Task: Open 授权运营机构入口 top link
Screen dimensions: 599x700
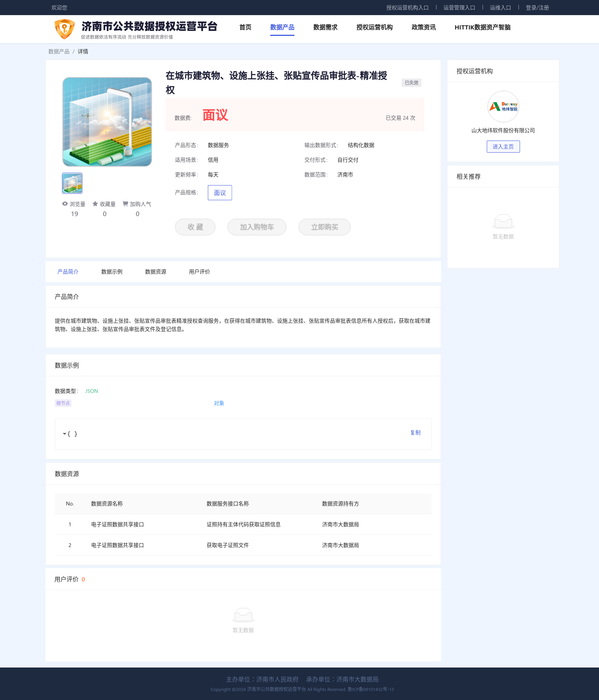Action: click(x=407, y=8)
